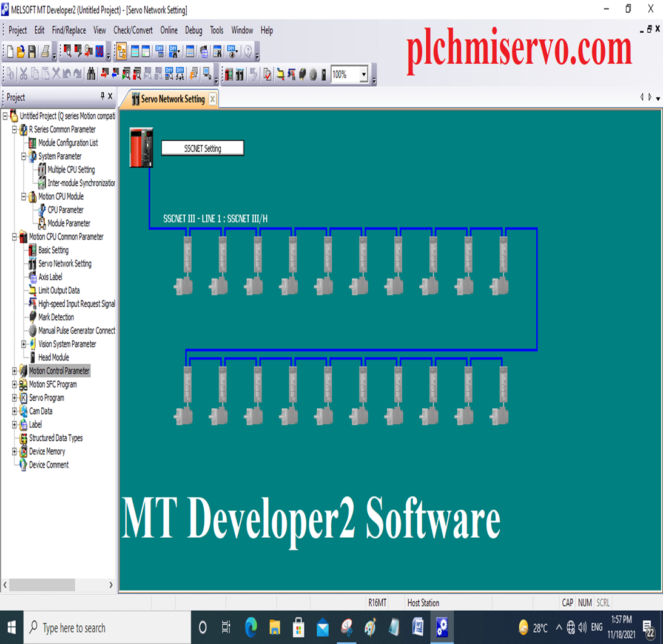Click the System Setting red module icon
This screenshot has width=663, height=644.
[x=229, y=75]
